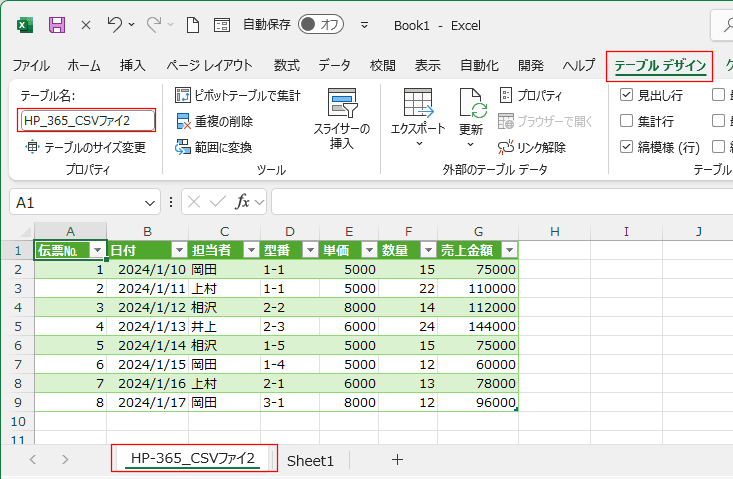Click Resize Table (テーブルのサイズ変更)
The image size is (733, 479).
point(86,147)
